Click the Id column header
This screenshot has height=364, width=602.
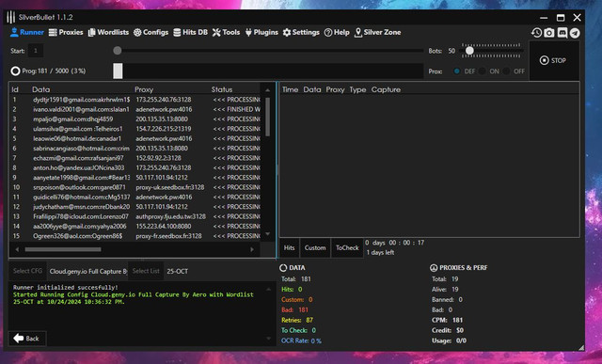(x=15, y=89)
